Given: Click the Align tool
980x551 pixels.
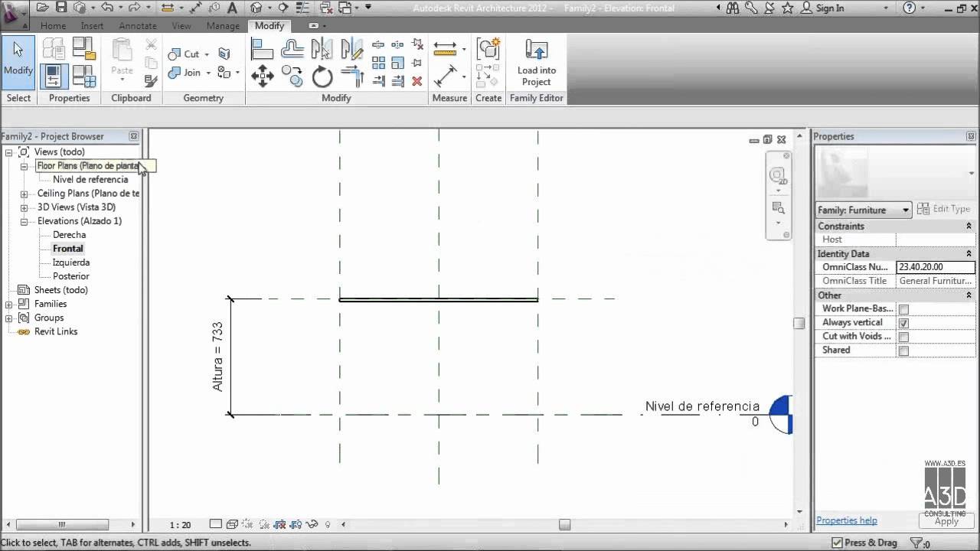Looking at the screenshot, I should [263, 51].
